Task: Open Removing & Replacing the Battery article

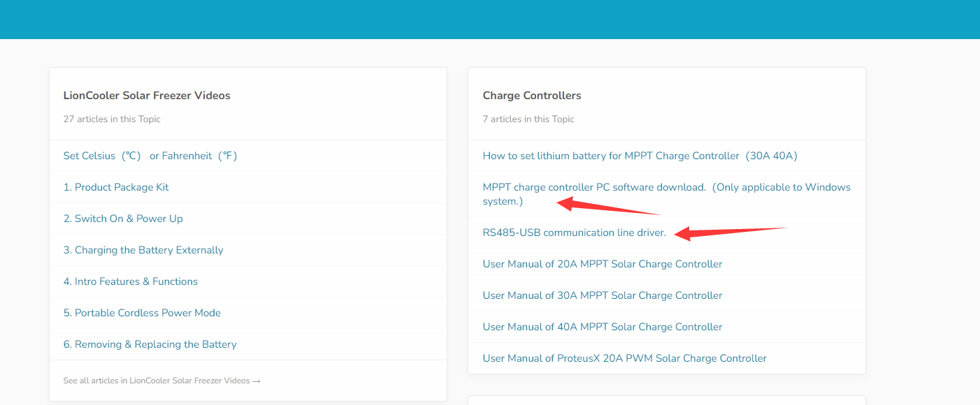Action: [150, 344]
